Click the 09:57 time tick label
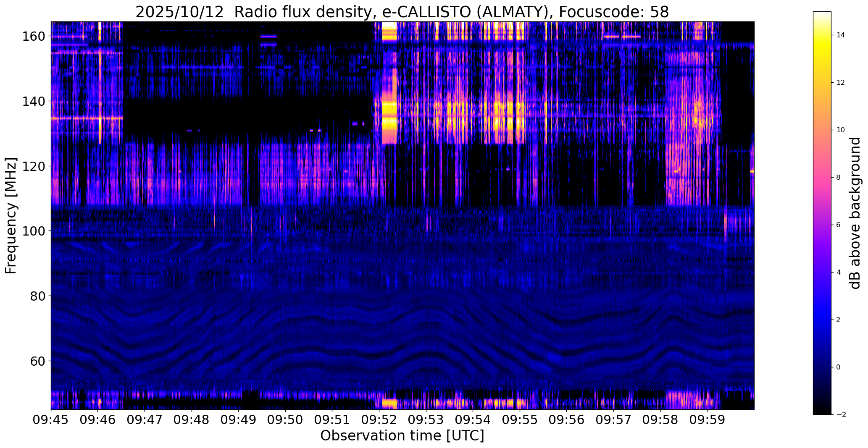The image size is (868, 448). pos(614,419)
